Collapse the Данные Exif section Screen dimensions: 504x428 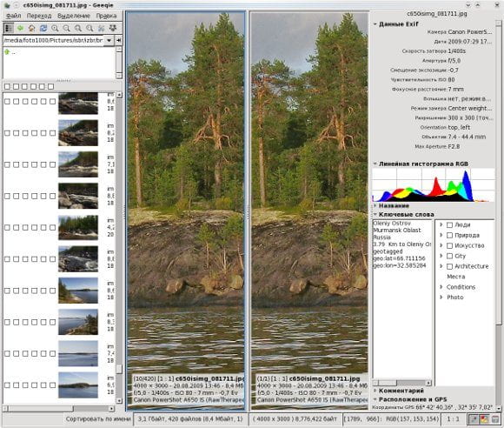click(375, 24)
